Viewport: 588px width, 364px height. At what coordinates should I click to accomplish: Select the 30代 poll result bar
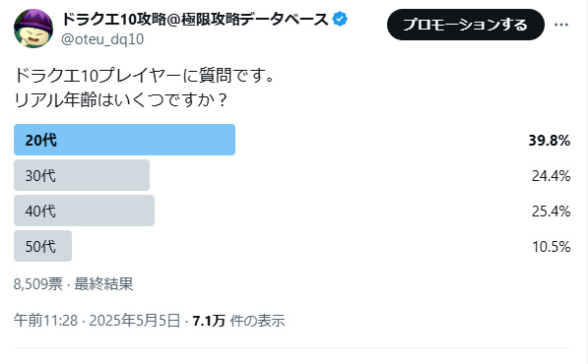pyautogui.click(x=82, y=175)
